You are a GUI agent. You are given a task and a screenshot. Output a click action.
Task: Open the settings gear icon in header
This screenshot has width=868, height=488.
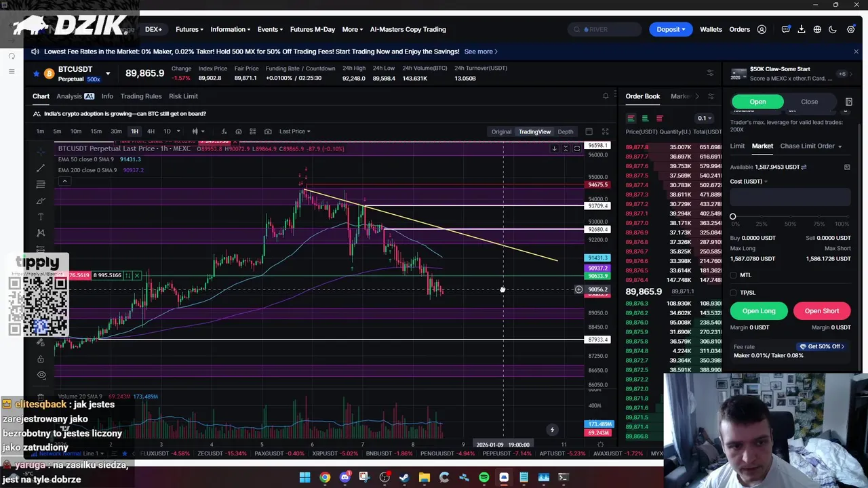[850, 29]
